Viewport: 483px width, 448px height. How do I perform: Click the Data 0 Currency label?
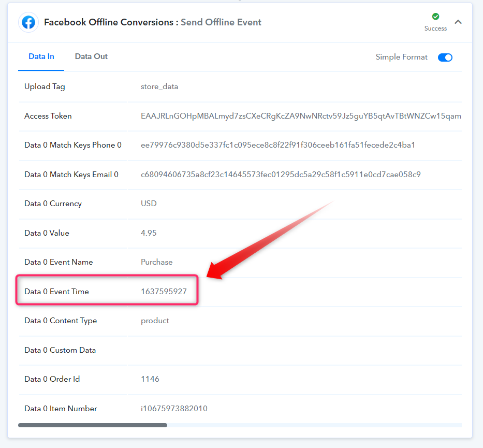coord(53,204)
